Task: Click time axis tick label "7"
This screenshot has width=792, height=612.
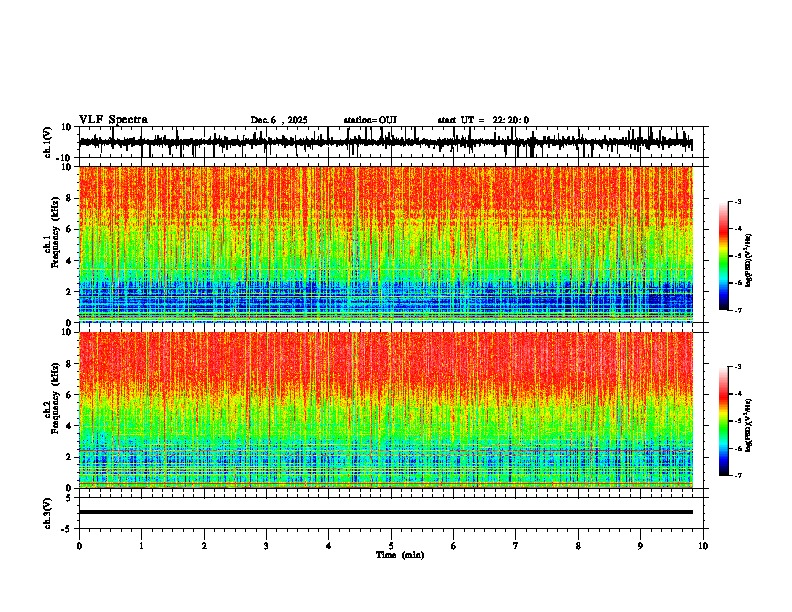Action: pyautogui.click(x=516, y=546)
